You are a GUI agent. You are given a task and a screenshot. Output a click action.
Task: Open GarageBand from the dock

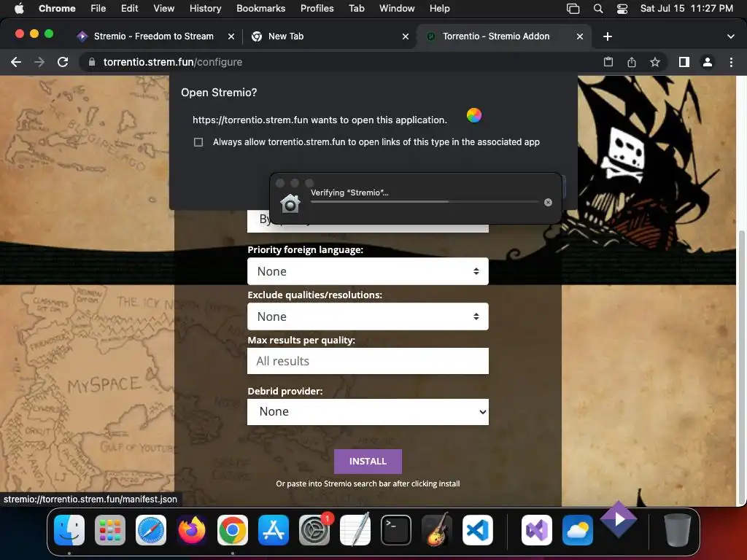coord(437,529)
